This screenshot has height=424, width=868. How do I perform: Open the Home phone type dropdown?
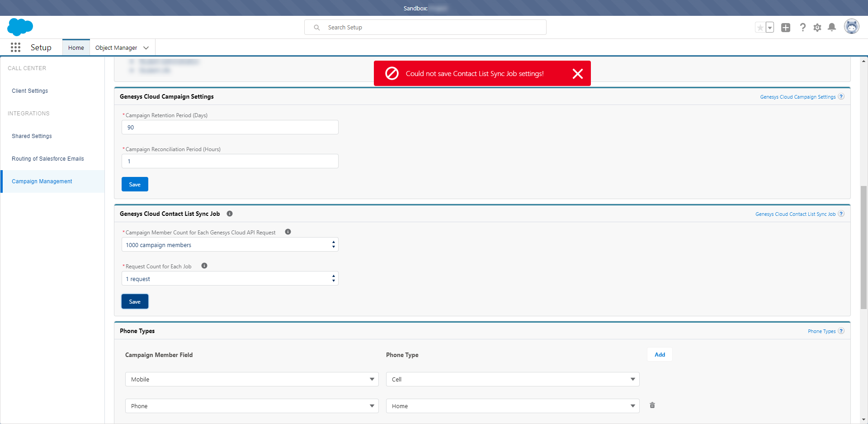point(513,406)
